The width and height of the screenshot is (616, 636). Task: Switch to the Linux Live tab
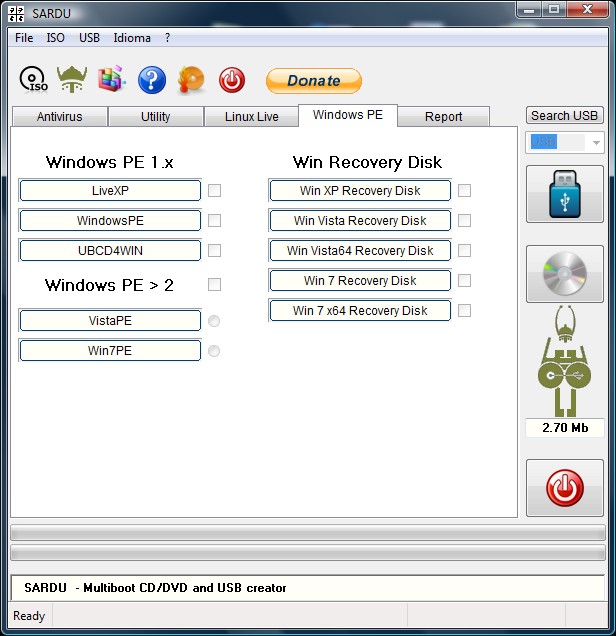[x=251, y=116]
